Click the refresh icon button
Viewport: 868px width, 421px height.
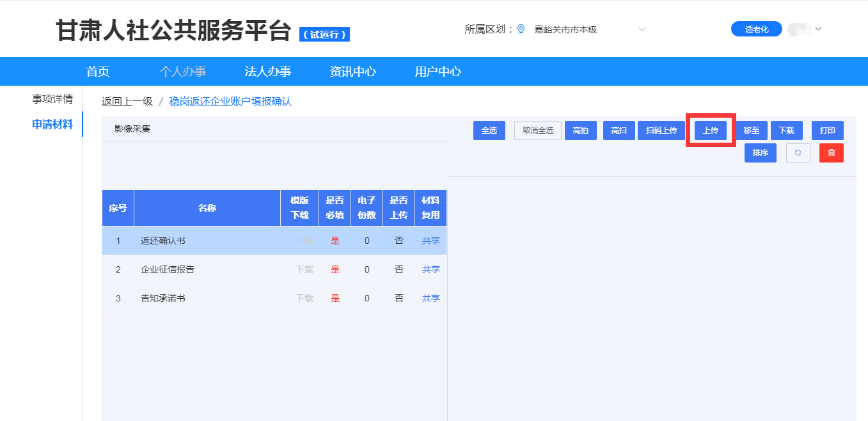[x=798, y=153]
